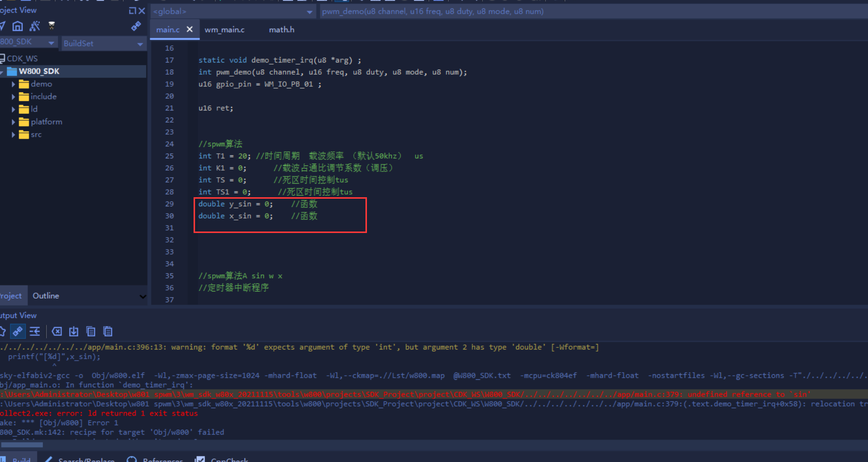
Task: Toggle the link chain icon in Output View
Action: point(18,331)
